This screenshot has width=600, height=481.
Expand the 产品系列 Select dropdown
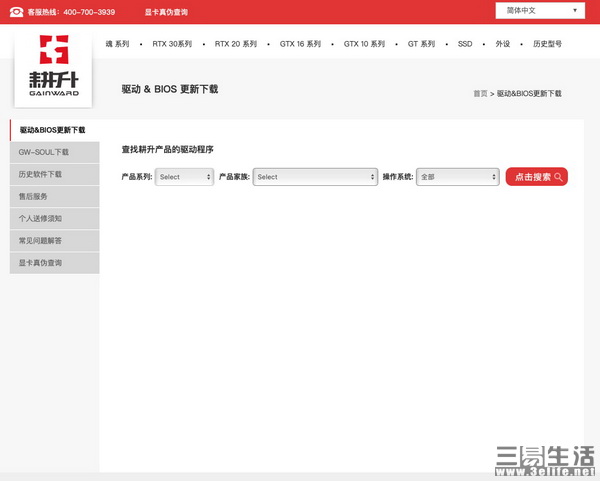click(x=185, y=177)
